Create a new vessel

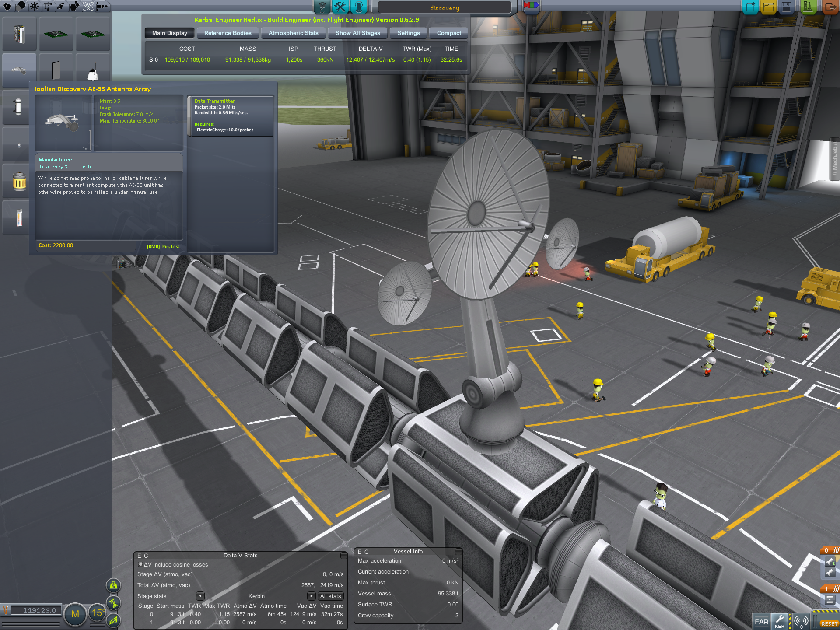(750, 7)
